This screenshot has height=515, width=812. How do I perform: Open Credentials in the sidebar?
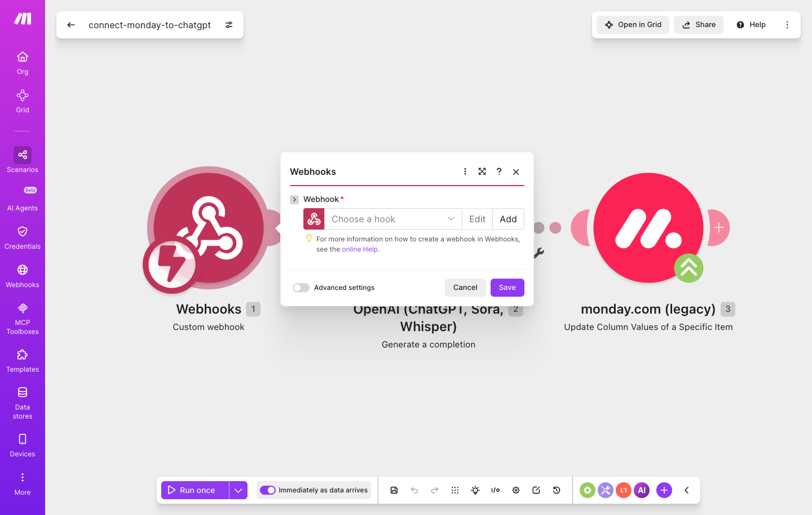(x=23, y=237)
